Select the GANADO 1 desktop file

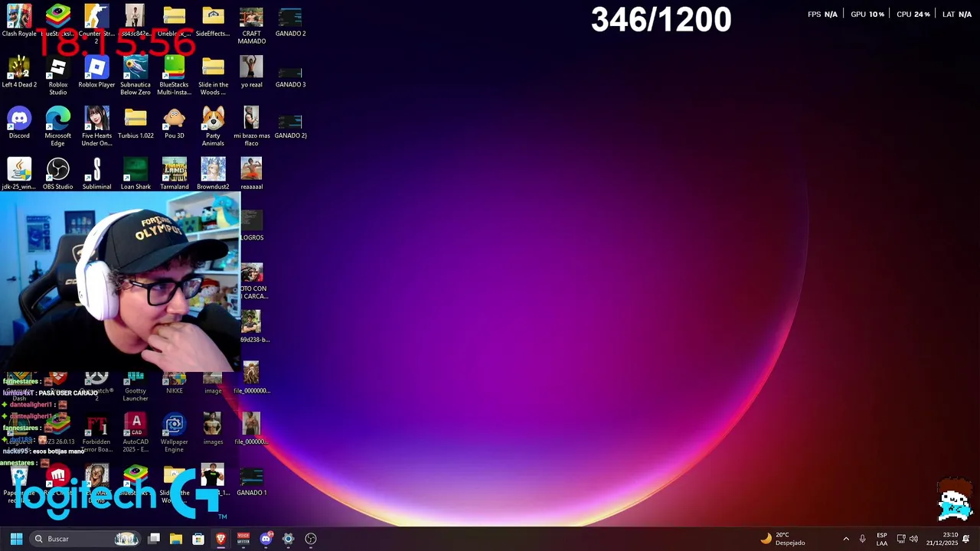coord(251,481)
